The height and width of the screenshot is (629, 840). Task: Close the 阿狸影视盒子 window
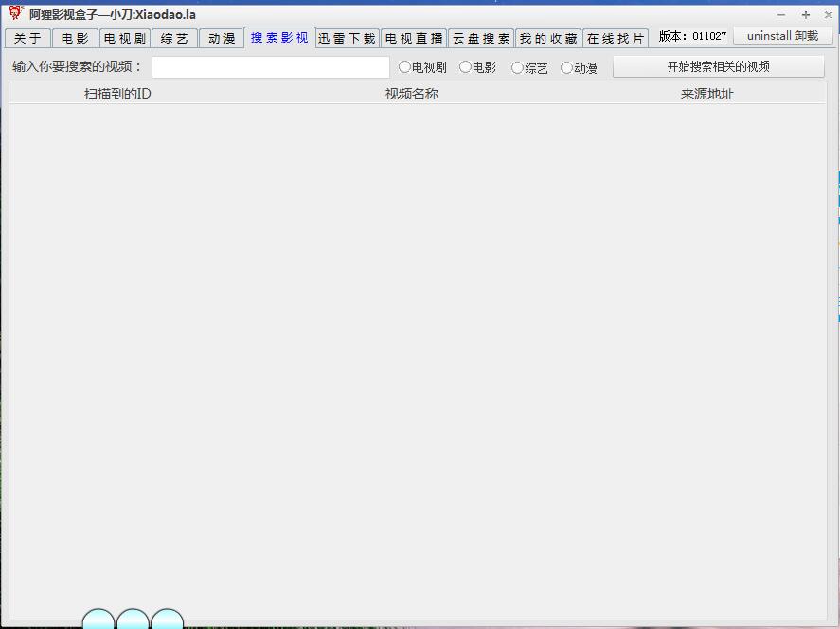point(829,15)
